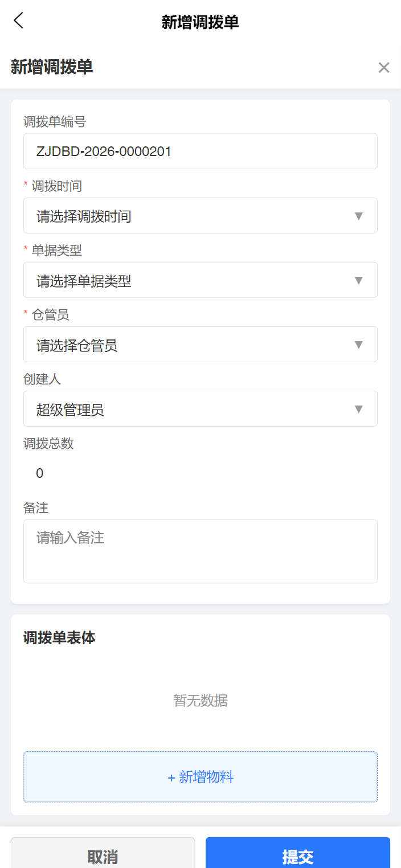Click the 备注 field label
Image resolution: width=401 pixels, height=868 pixels.
coord(36,508)
